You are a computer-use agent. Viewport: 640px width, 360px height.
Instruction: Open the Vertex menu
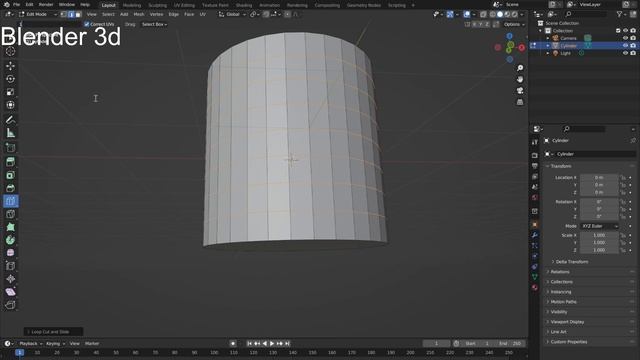pos(156,14)
